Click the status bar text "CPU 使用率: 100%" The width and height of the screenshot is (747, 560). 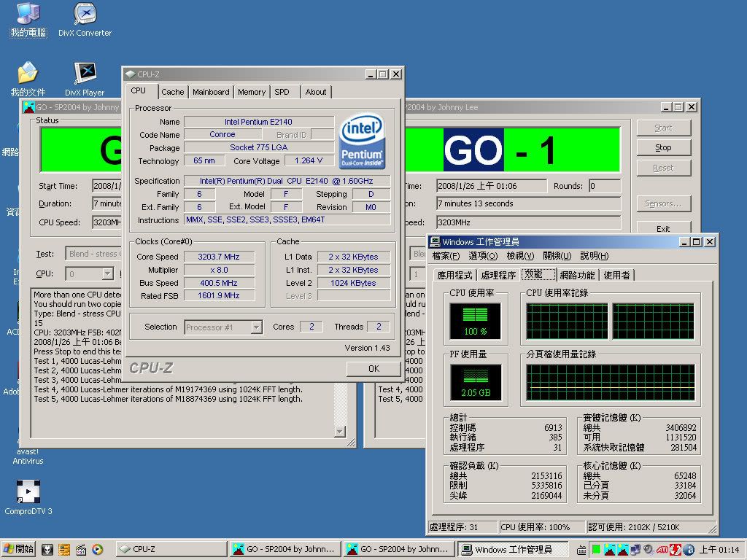(535, 527)
